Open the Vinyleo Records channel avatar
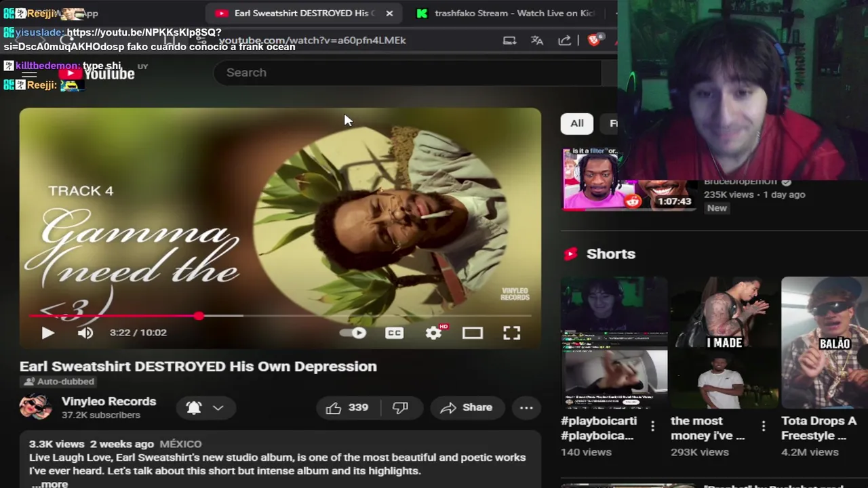 click(36, 407)
